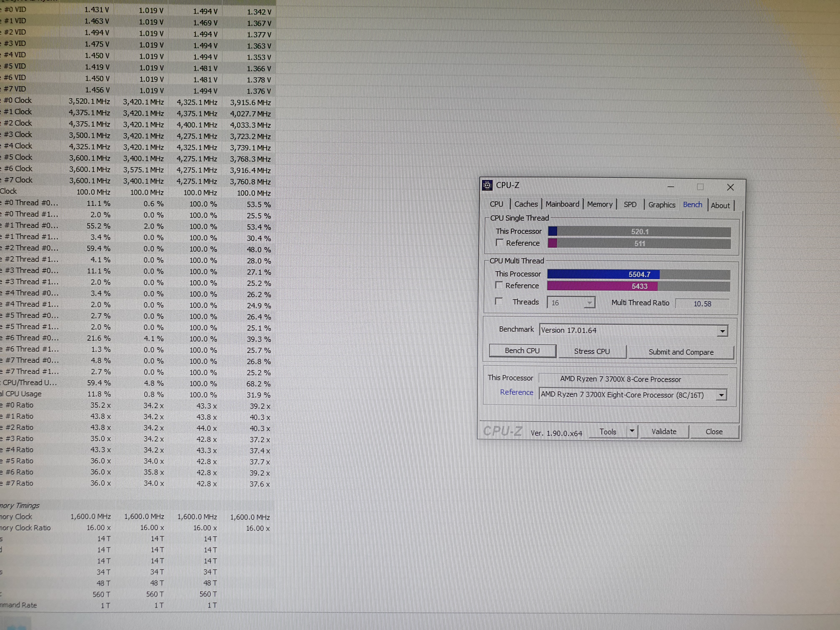Expand the Benchmark version dropdown
Viewport: 840px width, 630px height.
722,331
